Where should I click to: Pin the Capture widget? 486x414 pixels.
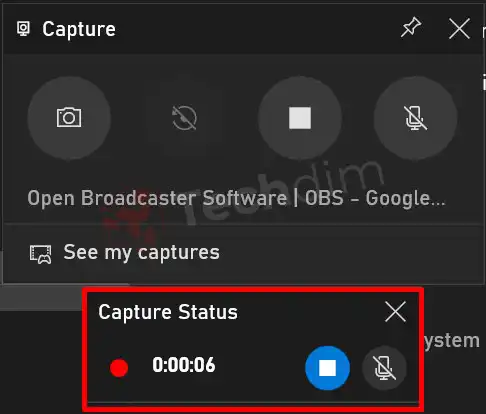click(411, 27)
